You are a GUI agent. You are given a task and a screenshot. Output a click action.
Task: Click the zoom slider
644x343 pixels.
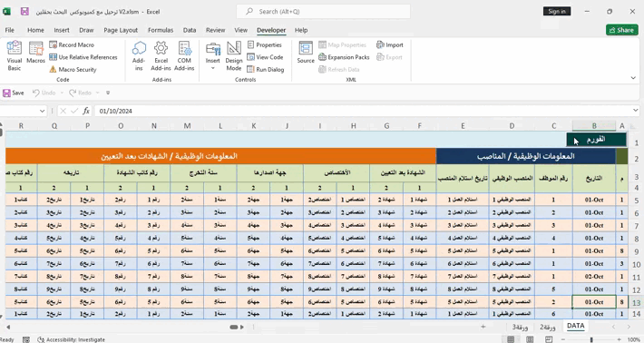click(591, 339)
